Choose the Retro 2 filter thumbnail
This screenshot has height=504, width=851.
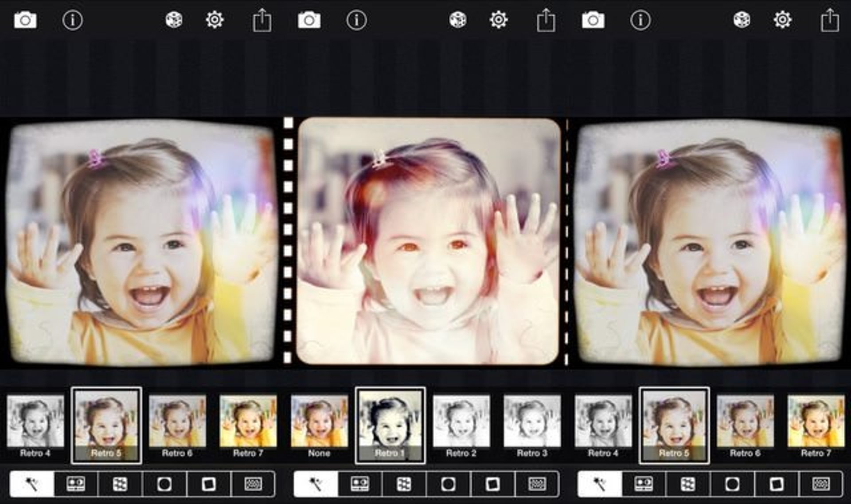[x=461, y=426]
